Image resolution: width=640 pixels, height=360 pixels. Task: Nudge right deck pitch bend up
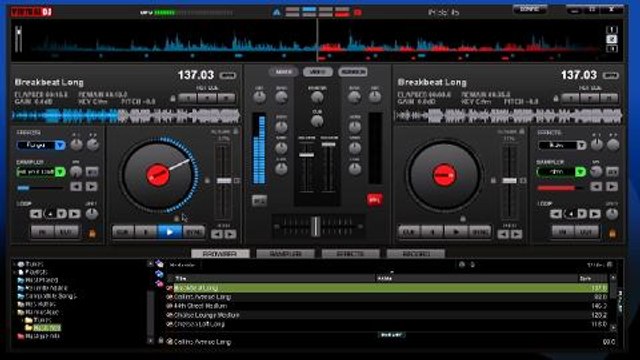pyautogui.click(x=516, y=234)
